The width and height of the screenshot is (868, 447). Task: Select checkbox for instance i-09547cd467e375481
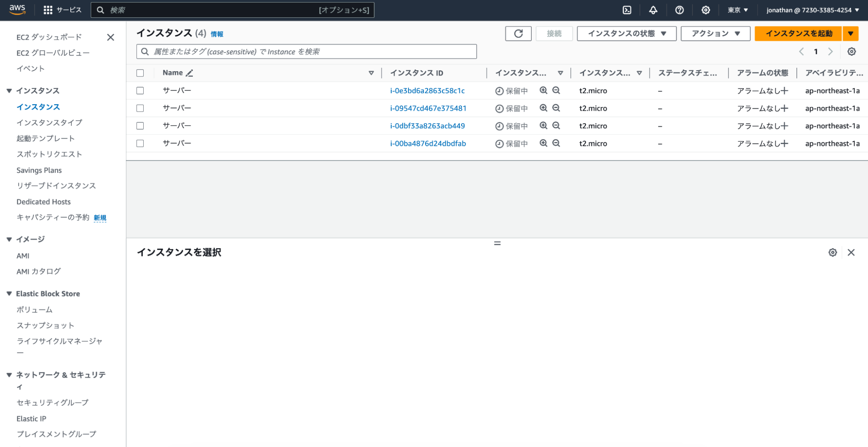pos(140,108)
